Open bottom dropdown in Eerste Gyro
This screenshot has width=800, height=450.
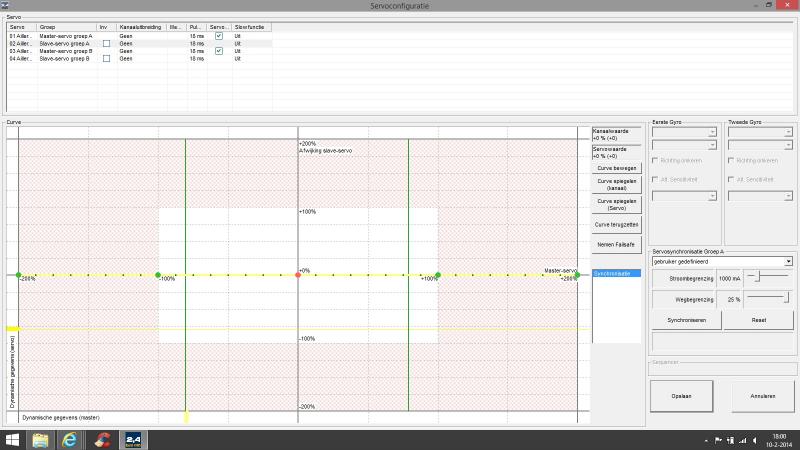coord(684,196)
